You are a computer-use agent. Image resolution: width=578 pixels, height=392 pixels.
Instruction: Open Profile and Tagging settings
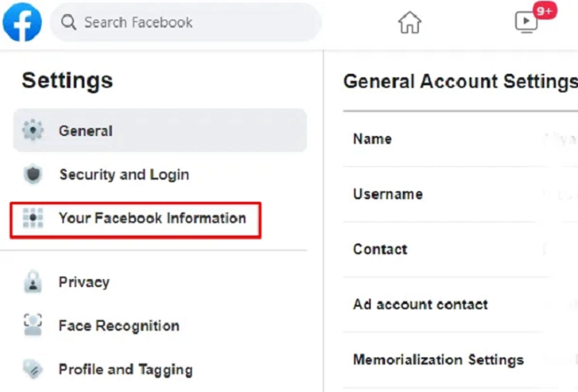pyautogui.click(x=125, y=370)
